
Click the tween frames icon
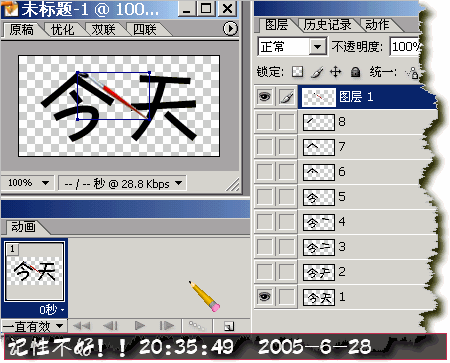coord(197,325)
